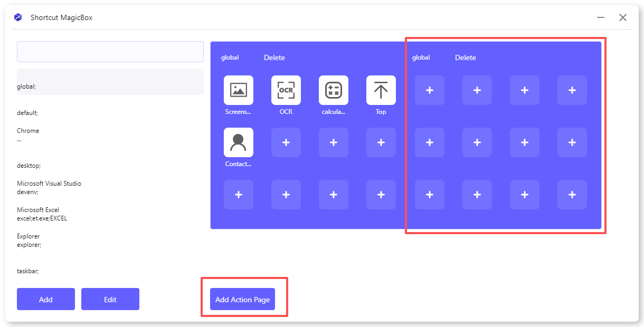
Task: Click the MagicBox app logo in title bar
Action: (18, 17)
